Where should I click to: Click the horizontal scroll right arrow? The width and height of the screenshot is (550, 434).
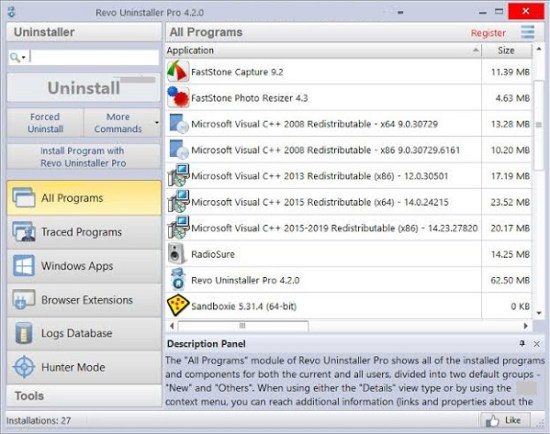point(525,326)
